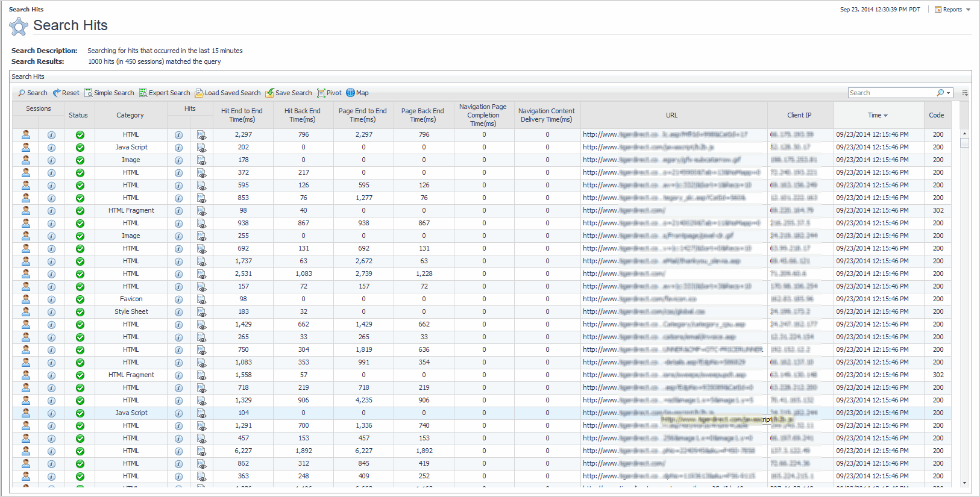This screenshot has height=497, width=980.
Task: Click Load Saved Search folder icon
Action: coord(199,93)
